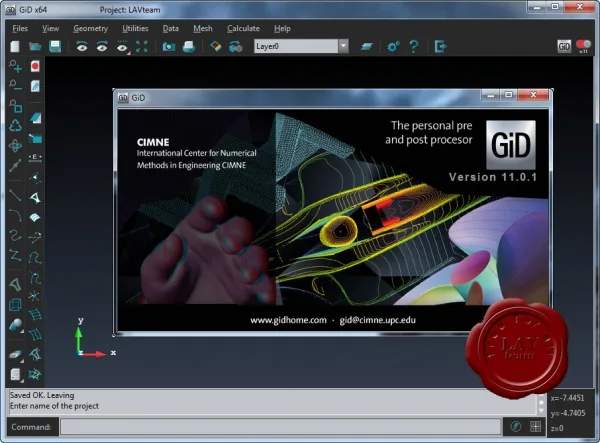600x443 pixels.
Task: Open the Data menu
Action: (x=171, y=29)
